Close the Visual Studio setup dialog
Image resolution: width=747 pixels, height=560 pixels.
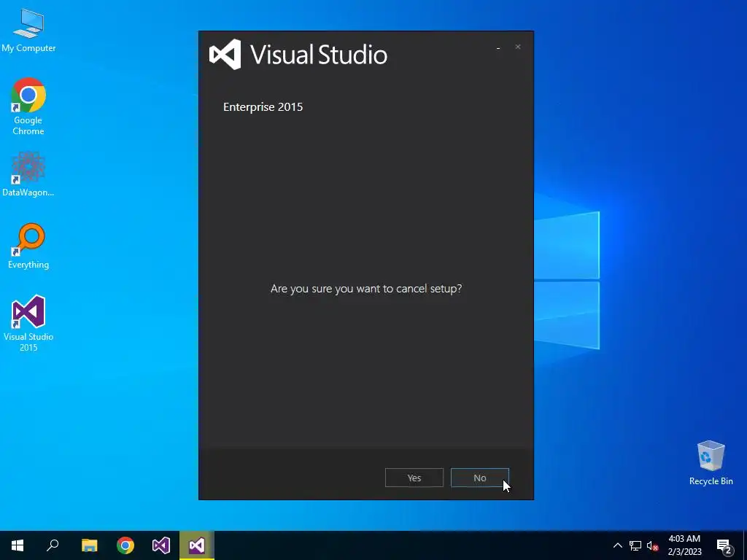[x=518, y=47]
